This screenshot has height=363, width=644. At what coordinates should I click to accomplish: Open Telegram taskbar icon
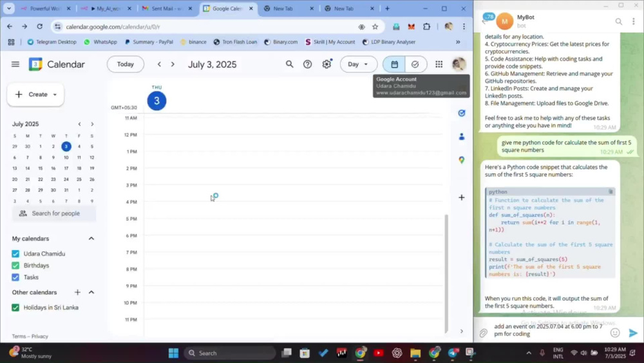pyautogui.click(x=453, y=353)
